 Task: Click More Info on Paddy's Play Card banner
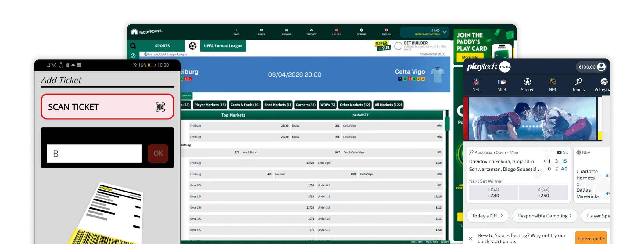[x=470, y=57]
